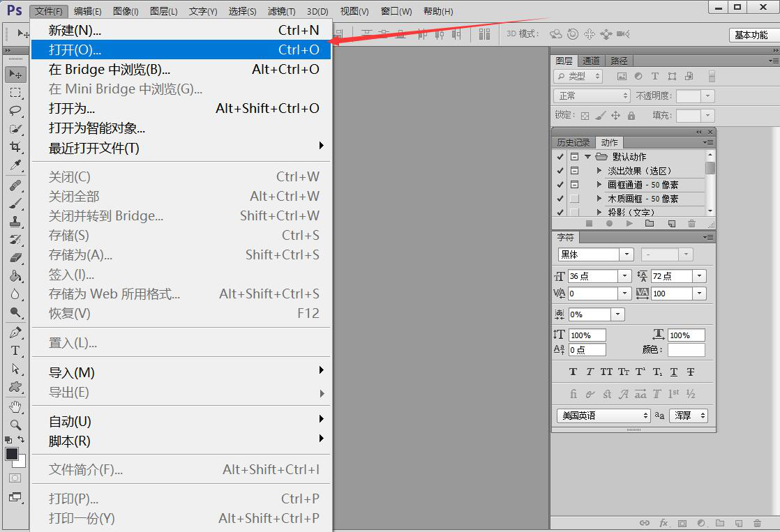780x532 pixels.
Task: Collapse the 默认动作 action set
Action: (x=587, y=157)
